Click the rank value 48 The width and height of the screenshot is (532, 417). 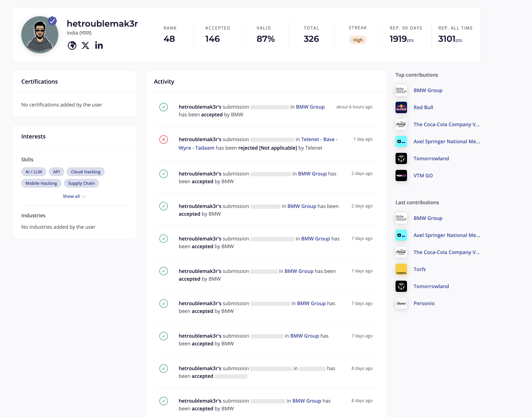click(169, 39)
